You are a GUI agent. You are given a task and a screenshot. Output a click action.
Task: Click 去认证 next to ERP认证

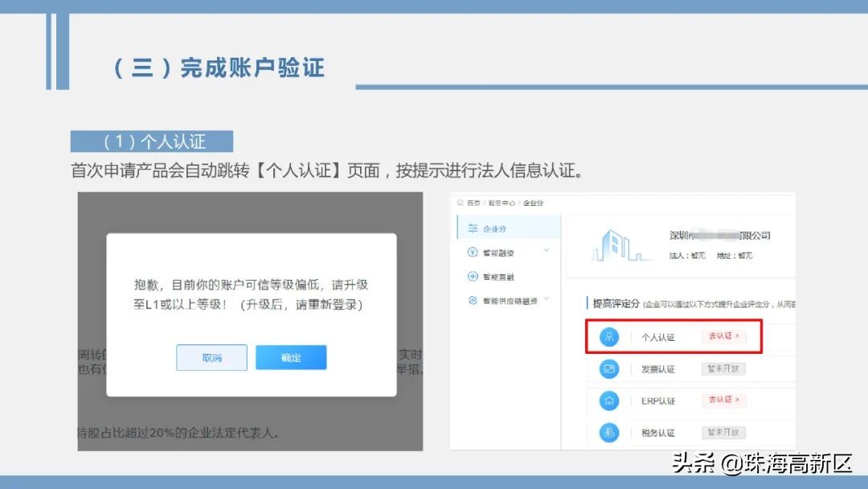click(723, 401)
